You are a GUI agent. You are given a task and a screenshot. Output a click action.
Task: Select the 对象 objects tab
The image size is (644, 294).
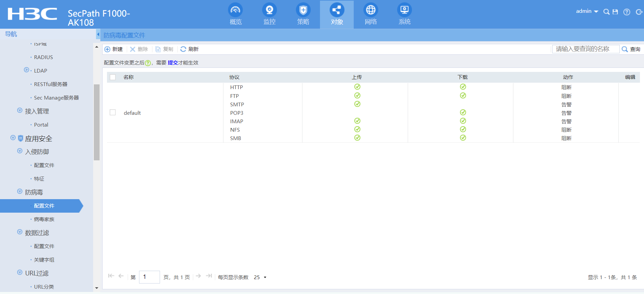click(x=337, y=15)
